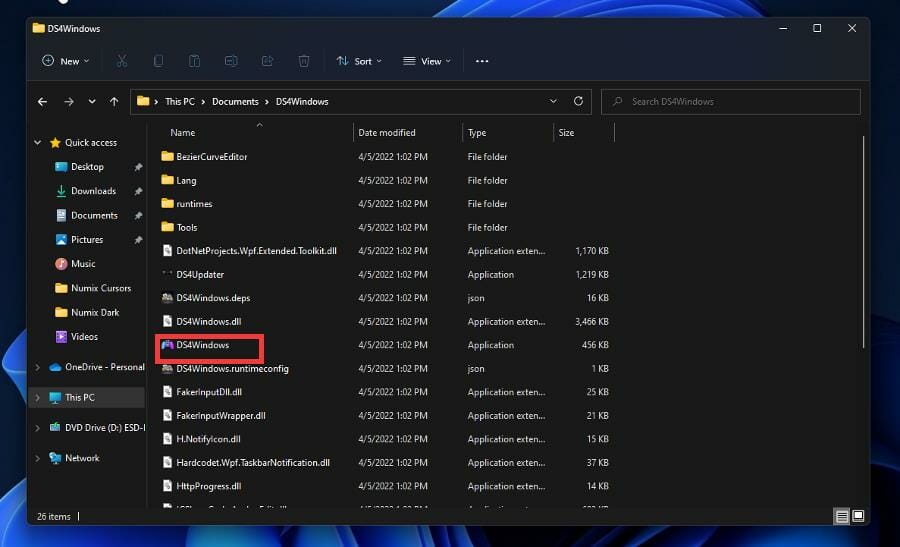Open the See more ellipsis menu
This screenshot has height=547, width=900.
click(482, 61)
